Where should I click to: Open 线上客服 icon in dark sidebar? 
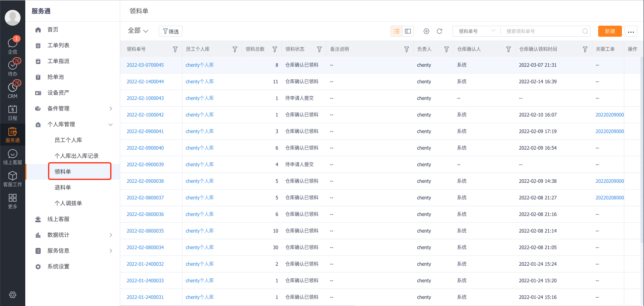pos(13,156)
